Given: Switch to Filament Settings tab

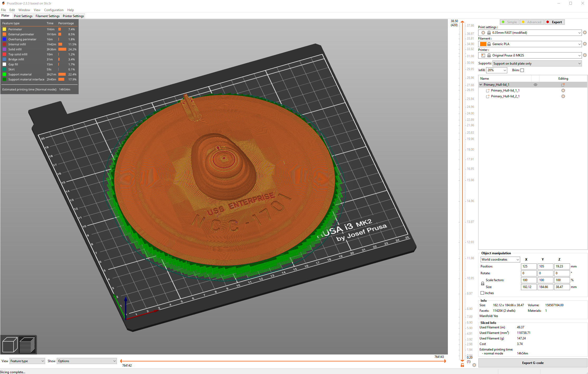Looking at the screenshot, I should tap(48, 16).
